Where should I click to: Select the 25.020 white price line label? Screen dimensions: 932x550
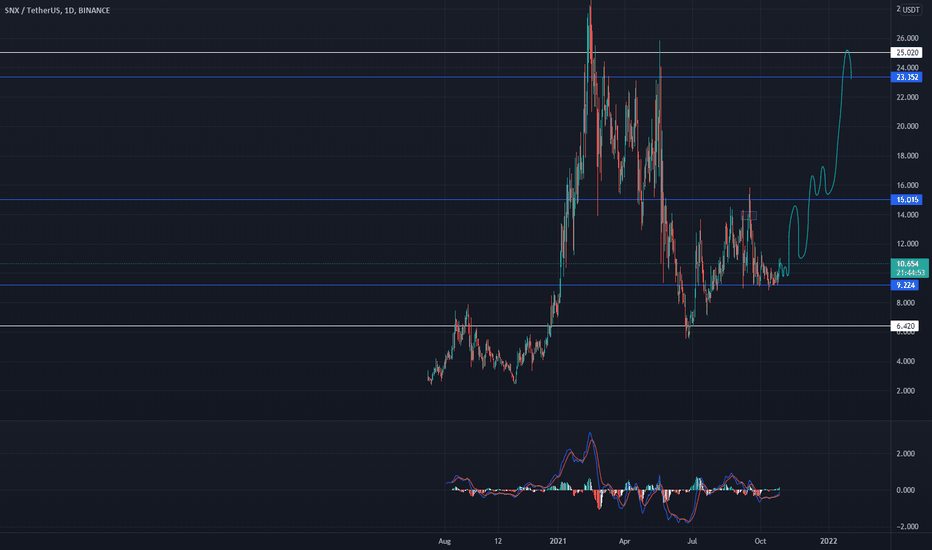coord(906,53)
